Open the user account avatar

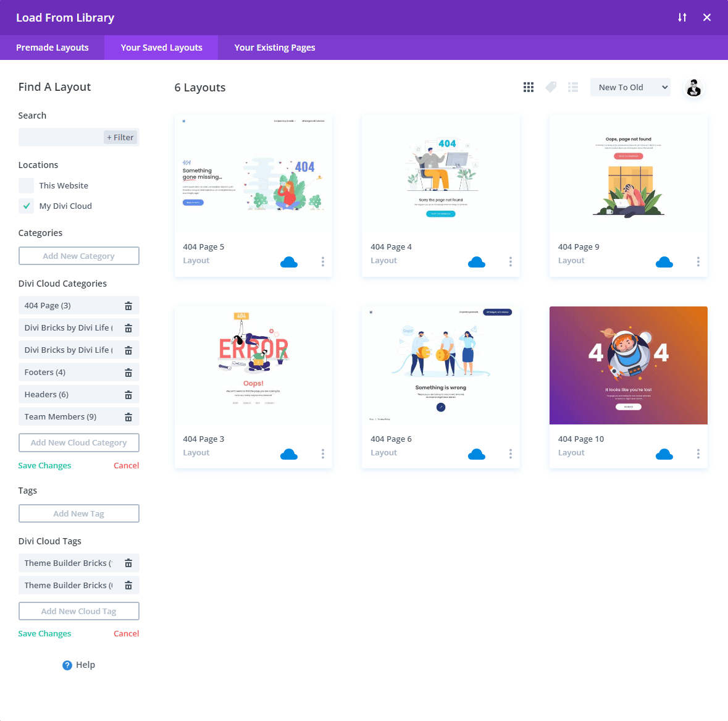coord(694,88)
